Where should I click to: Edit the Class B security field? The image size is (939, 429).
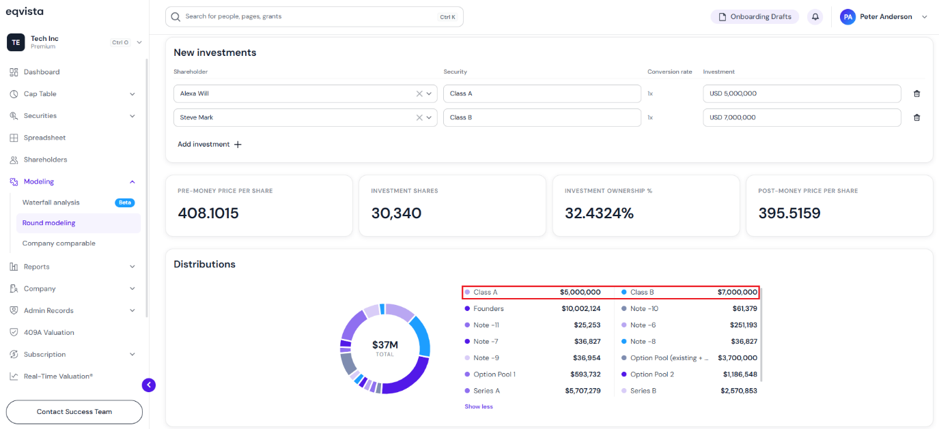coord(542,117)
